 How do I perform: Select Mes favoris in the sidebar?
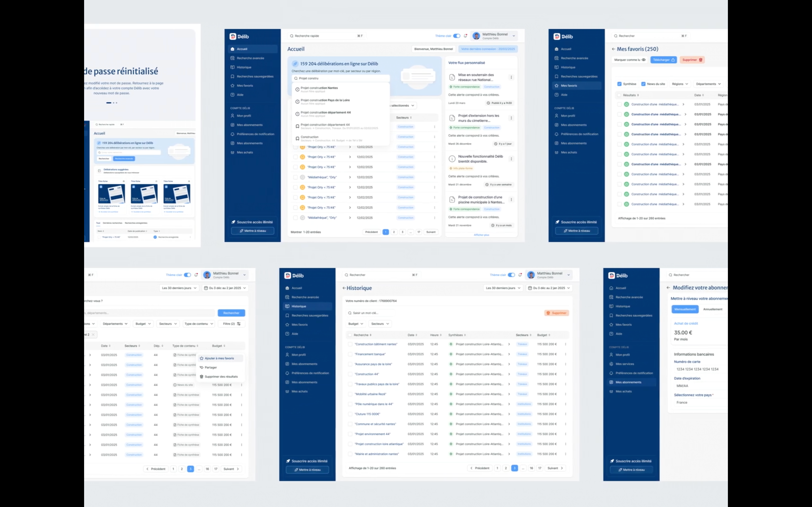245,85
